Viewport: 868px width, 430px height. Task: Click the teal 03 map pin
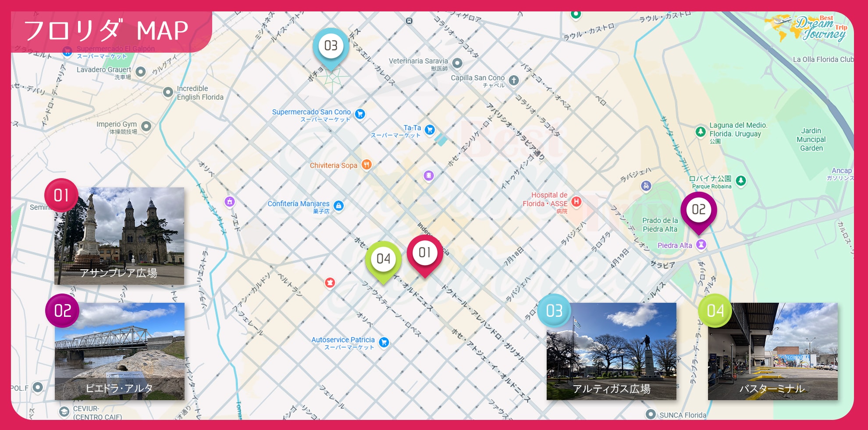tap(331, 49)
